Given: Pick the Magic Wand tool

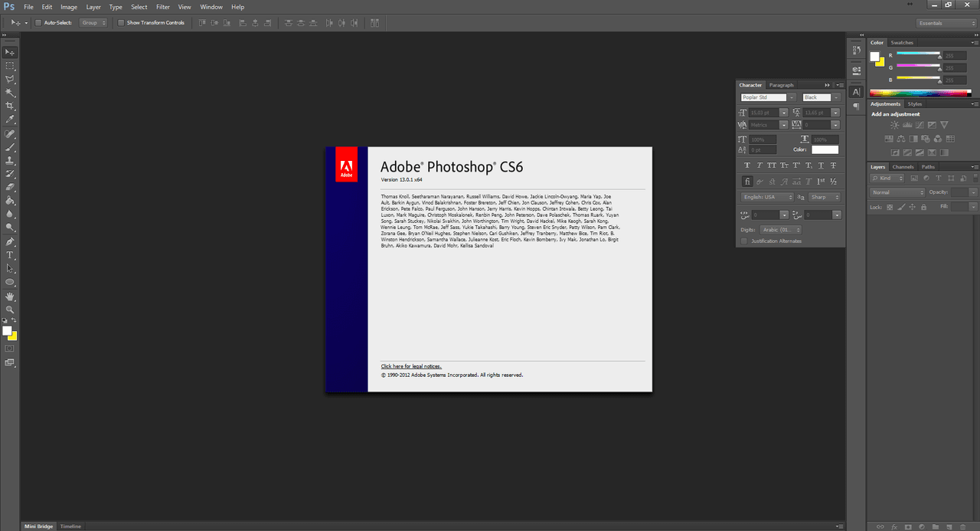Looking at the screenshot, I should [10, 93].
